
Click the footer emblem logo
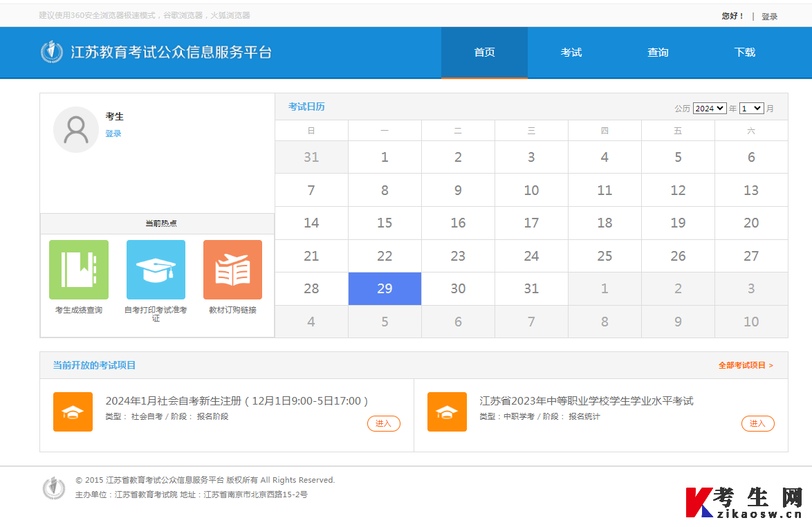pyautogui.click(x=54, y=488)
